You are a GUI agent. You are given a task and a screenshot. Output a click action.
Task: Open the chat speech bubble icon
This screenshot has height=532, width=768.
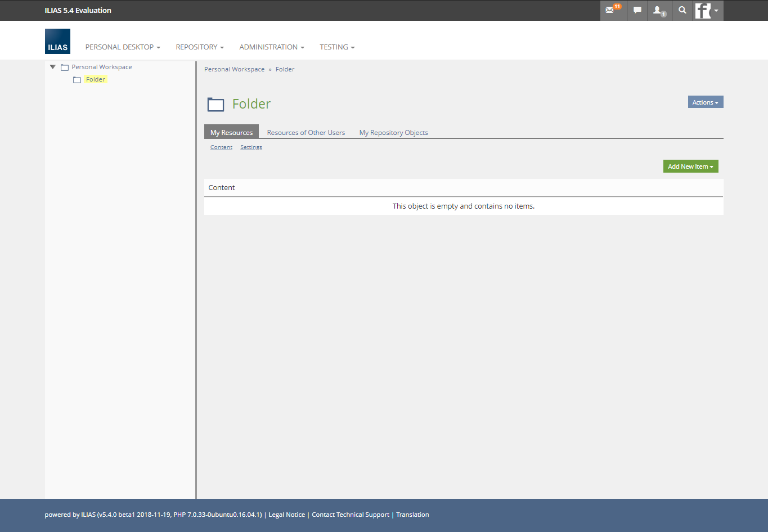pos(637,10)
